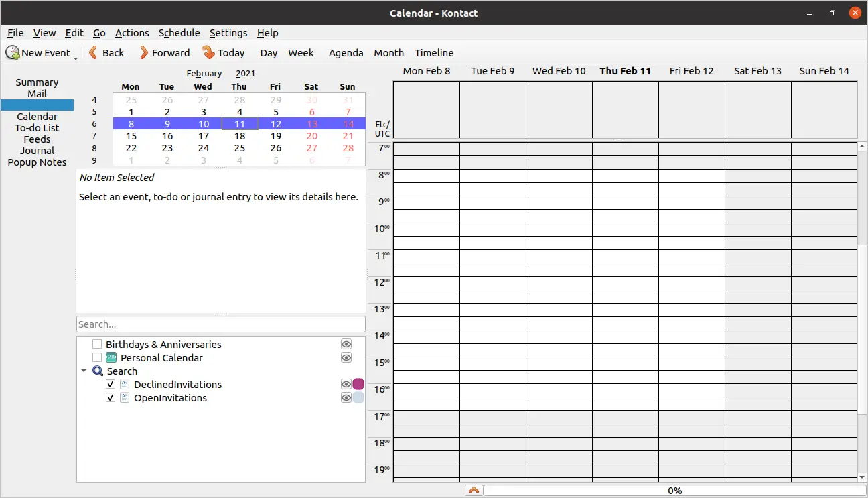The image size is (868, 498).
Task: Select Calendar in the sidebar
Action: (37, 117)
